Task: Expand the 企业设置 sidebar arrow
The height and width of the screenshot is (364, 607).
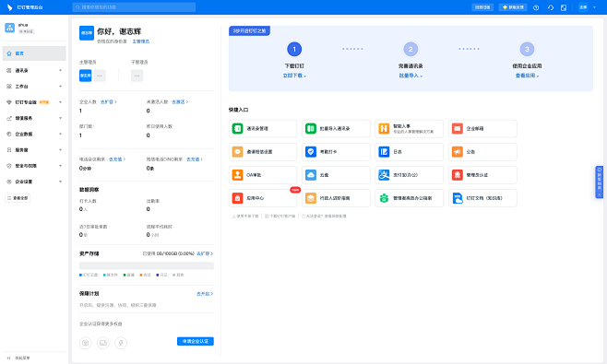Action: pos(60,182)
